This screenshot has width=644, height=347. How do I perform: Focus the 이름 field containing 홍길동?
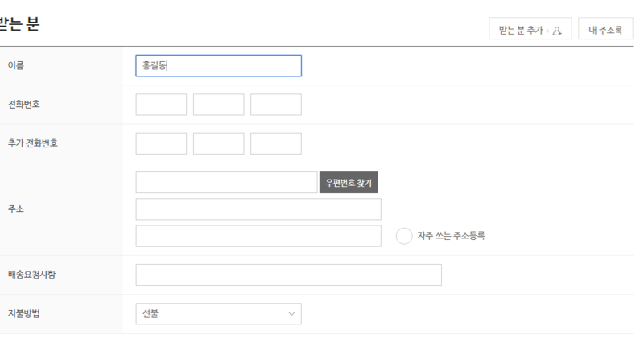218,66
